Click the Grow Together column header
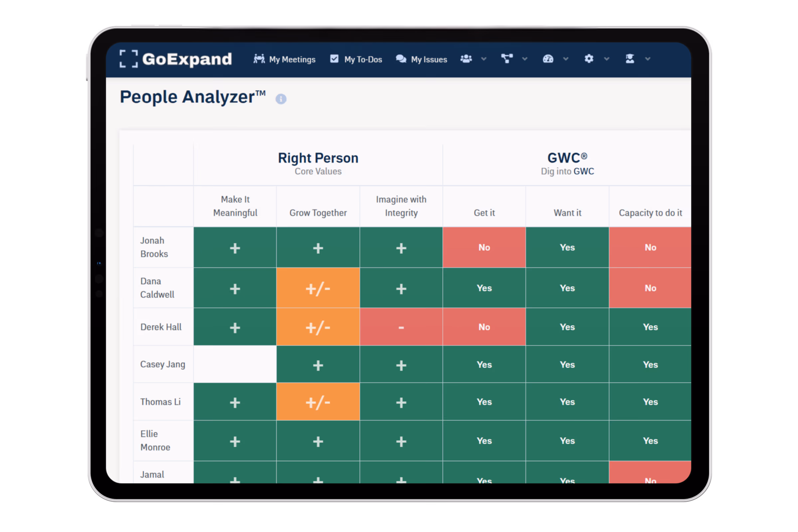Image resolution: width=798 pixels, height=532 pixels. (x=318, y=213)
